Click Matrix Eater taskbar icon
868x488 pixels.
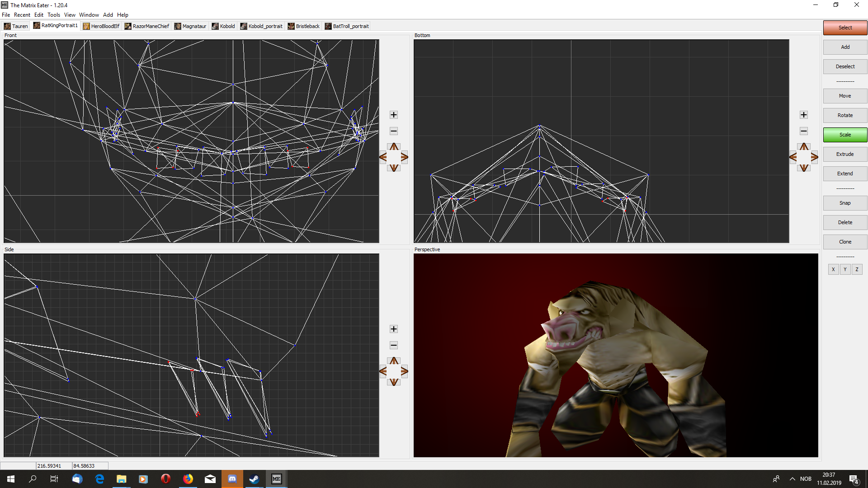276,479
